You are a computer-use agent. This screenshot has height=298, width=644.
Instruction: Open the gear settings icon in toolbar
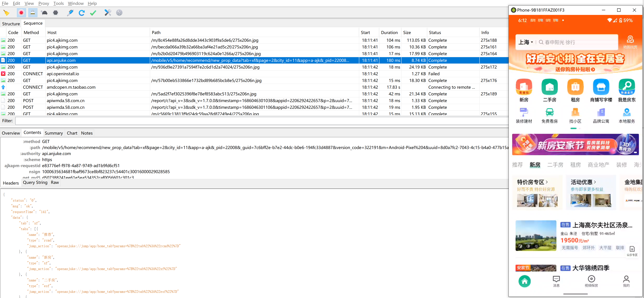[x=119, y=13]
